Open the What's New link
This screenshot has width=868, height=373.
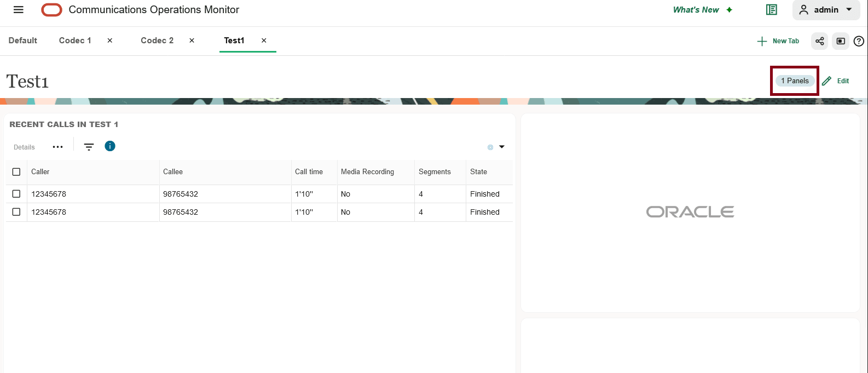[696, 10]
